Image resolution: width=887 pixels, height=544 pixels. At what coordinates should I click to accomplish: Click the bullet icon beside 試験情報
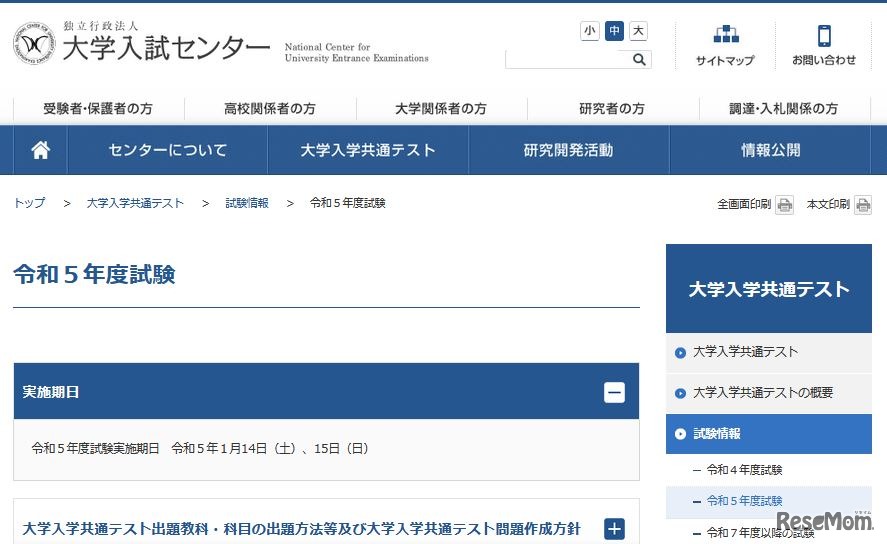click(681, 434)
